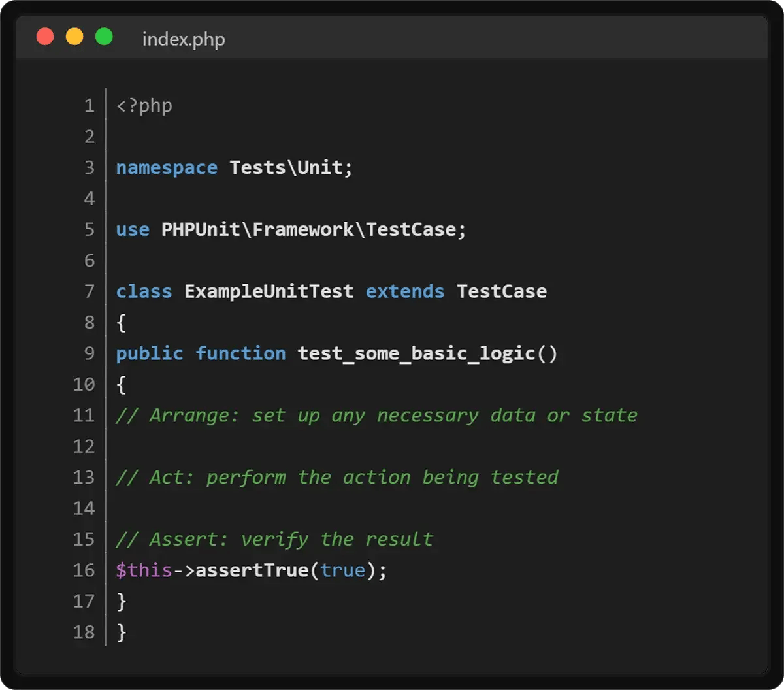The height and width of the screenshot is (690, 784).
Task: Click line number 6 in gutter
Action: point(90,261)
